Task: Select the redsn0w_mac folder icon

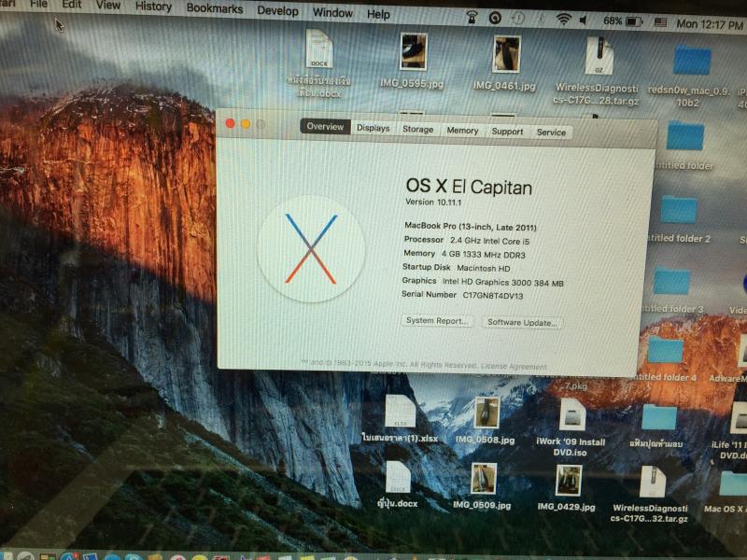Action: coord(692,61)
